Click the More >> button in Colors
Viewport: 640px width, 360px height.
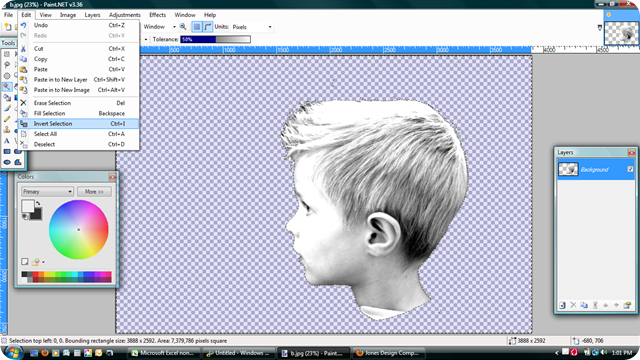click(94, 191)
